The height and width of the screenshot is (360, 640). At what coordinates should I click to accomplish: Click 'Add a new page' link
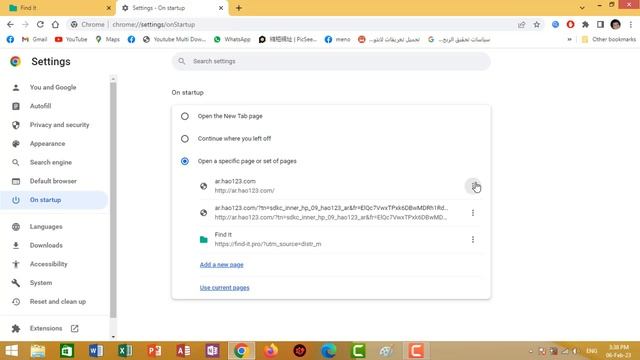[221, 265]
